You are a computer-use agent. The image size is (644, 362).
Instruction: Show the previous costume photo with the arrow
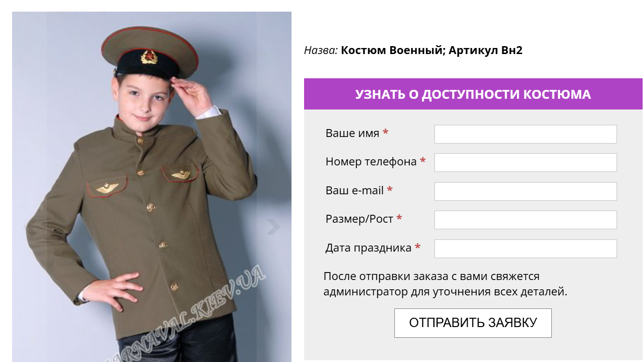pyautogui.click(x=29, y=226)
